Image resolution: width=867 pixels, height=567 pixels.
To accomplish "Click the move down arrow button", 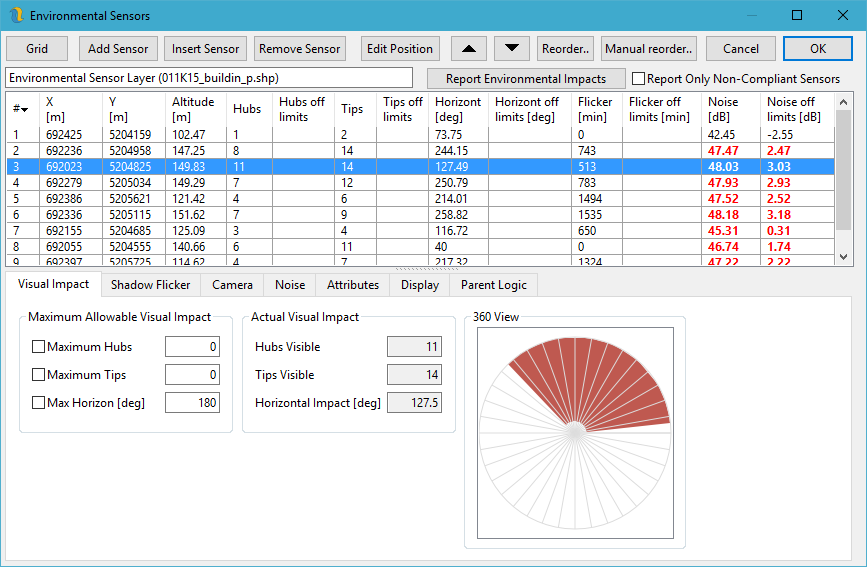I will tap(512, 48).
